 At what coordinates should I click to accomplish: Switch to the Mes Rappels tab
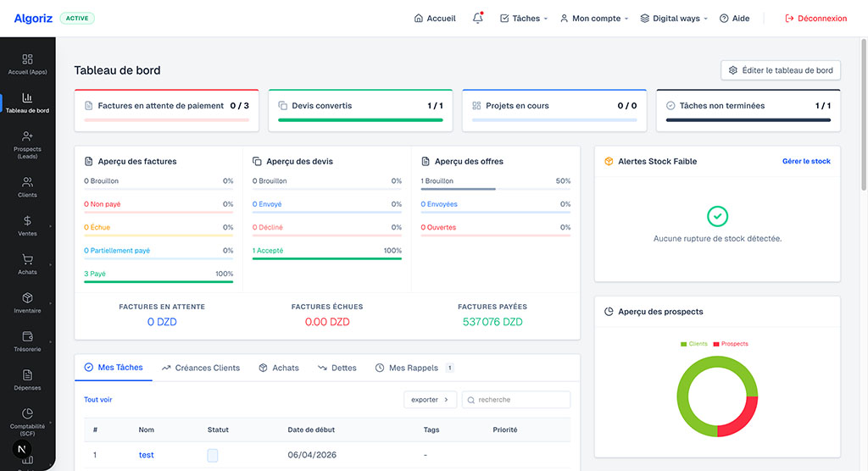click(x=414, y=368)
